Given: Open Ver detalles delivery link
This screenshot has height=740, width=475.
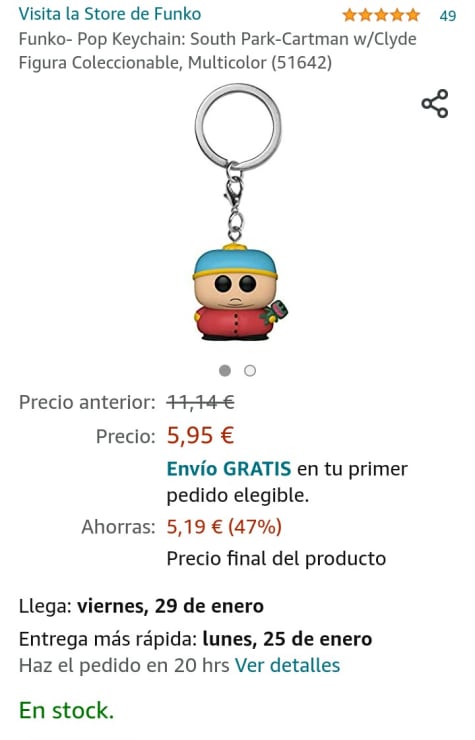Looking at the screenshot, I should pos(288,665).
